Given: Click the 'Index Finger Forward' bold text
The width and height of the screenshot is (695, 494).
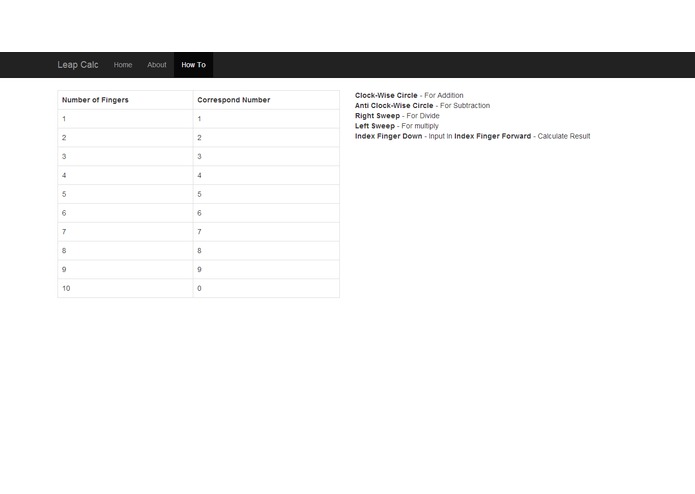Looking at the screenshot, I should tap(492, 136).
